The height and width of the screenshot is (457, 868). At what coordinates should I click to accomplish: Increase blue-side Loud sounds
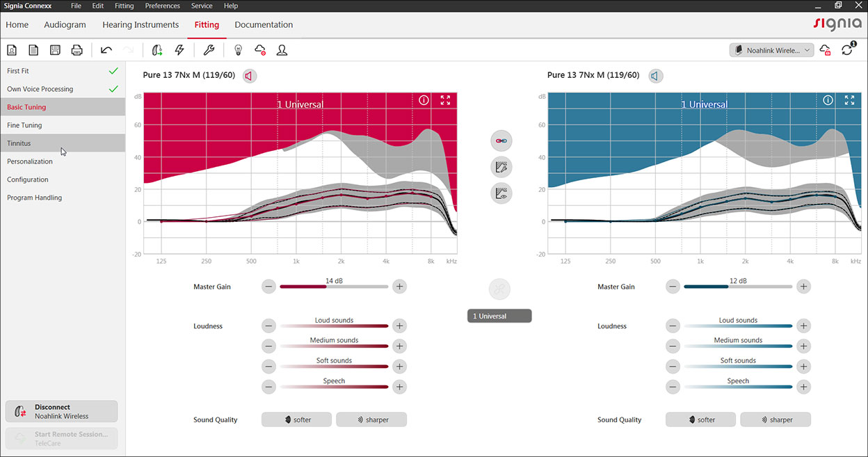[x=803, y=326]
